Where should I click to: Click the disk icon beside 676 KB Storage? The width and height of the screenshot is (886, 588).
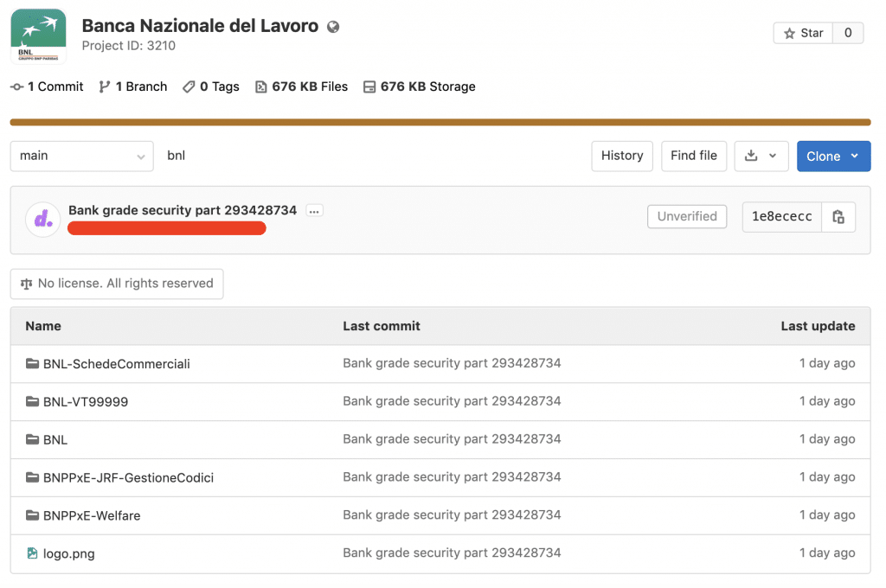click(x=369, y=86)
